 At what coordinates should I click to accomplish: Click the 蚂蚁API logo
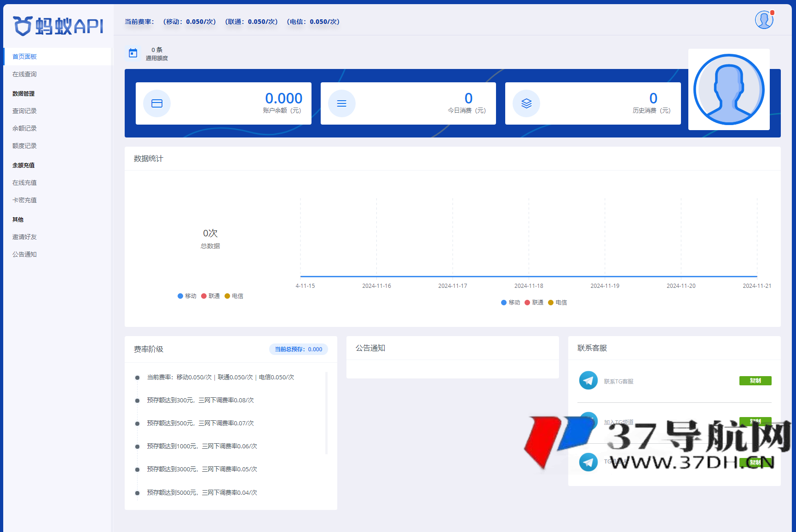click(58, 26)
